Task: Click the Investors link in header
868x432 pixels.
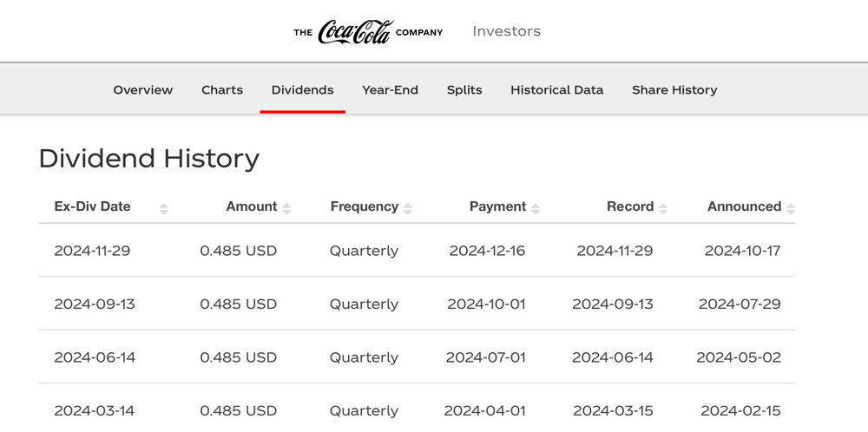Action: pos(506,31)
